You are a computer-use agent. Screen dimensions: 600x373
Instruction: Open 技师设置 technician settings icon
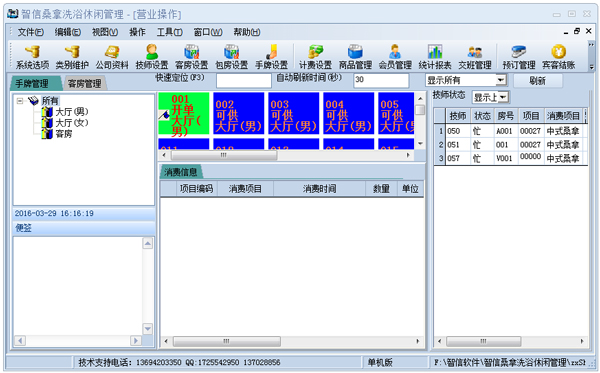pyautogui.click(x=152, y=57)
